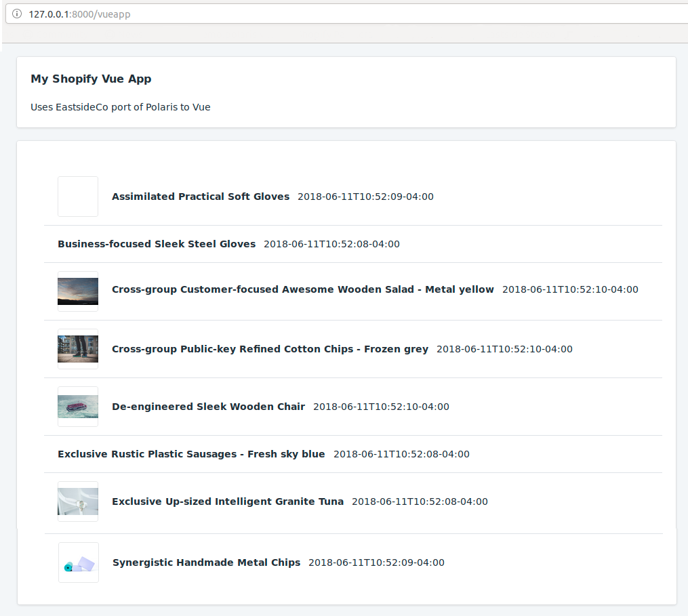The height and width of the screenshot is (616, 688).
Task: Open Assimilated Practical Soft Gloves product
Action: click(201, 197)
